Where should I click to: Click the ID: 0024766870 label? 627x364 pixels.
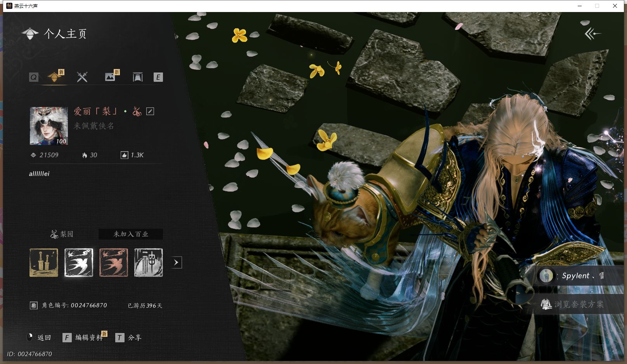pos(29,354)
